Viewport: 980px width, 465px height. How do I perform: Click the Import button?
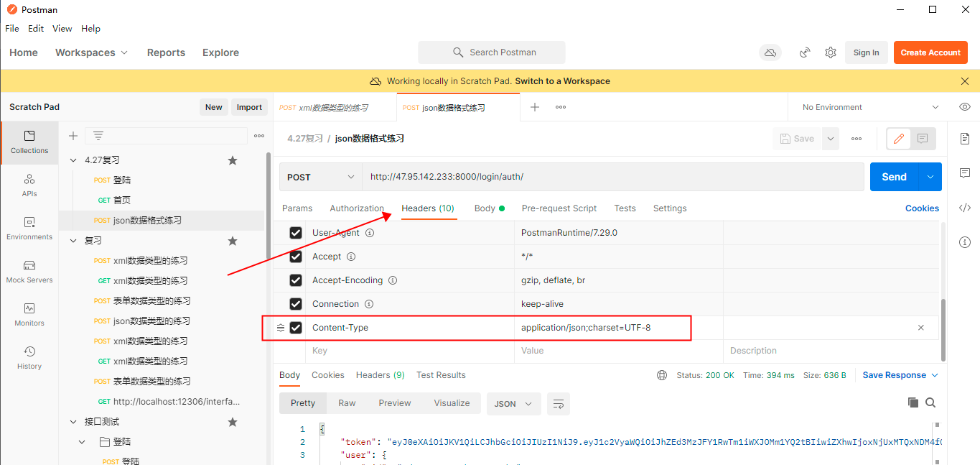click(x=249, y=107)
